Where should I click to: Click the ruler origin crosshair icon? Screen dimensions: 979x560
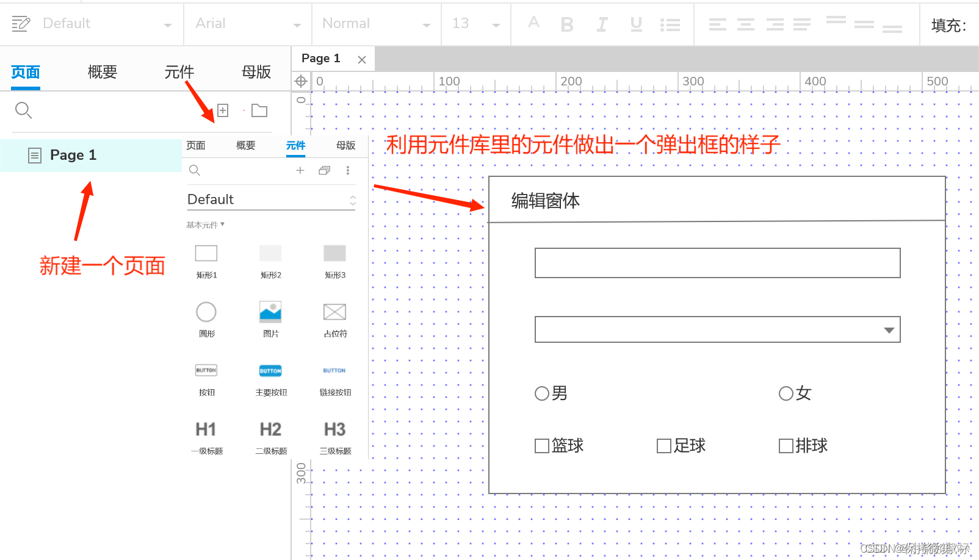point(301,81)
